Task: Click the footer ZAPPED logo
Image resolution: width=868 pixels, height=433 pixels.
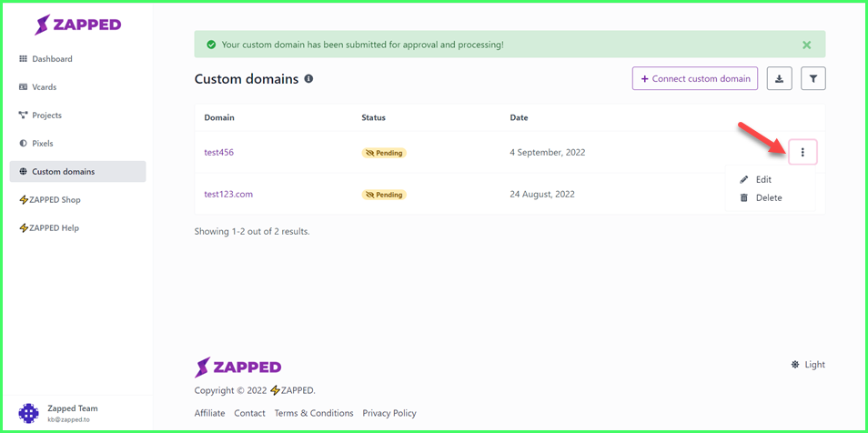Action: point(238,368)
